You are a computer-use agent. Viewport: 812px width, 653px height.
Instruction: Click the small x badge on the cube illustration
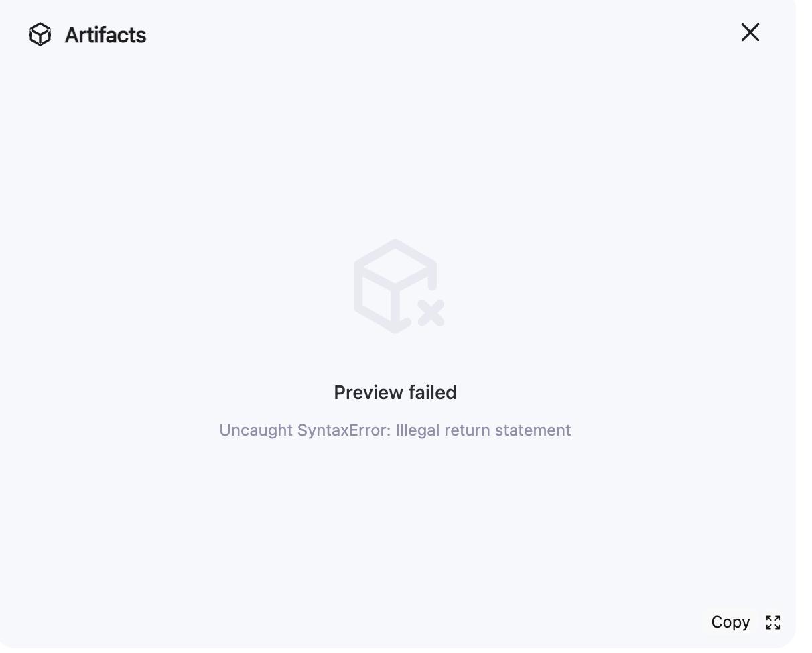(x=431, y=313)
